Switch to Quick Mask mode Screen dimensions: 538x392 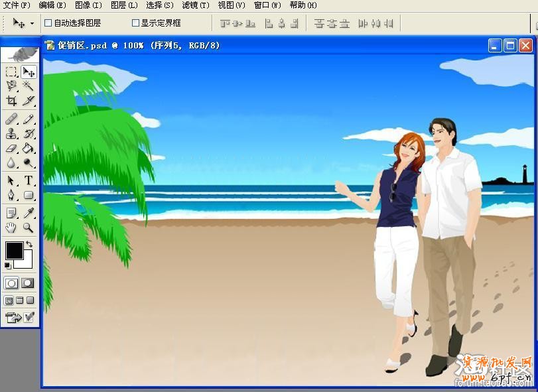(28, 283)
